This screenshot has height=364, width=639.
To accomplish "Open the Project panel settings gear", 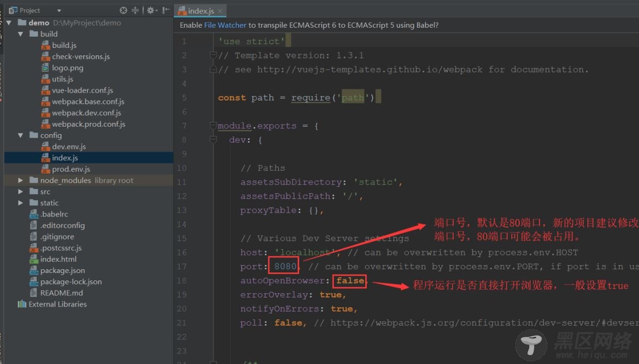I will click(x=151, y=10).
